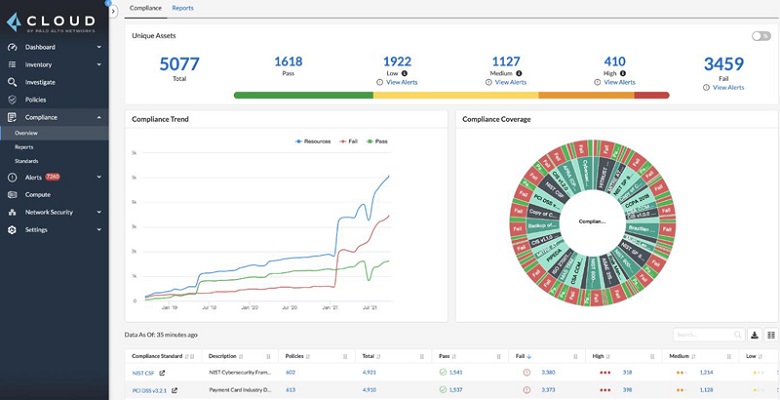Click the table search field
This screenshot has width=780, height=400.
click(x=706, y=335)
